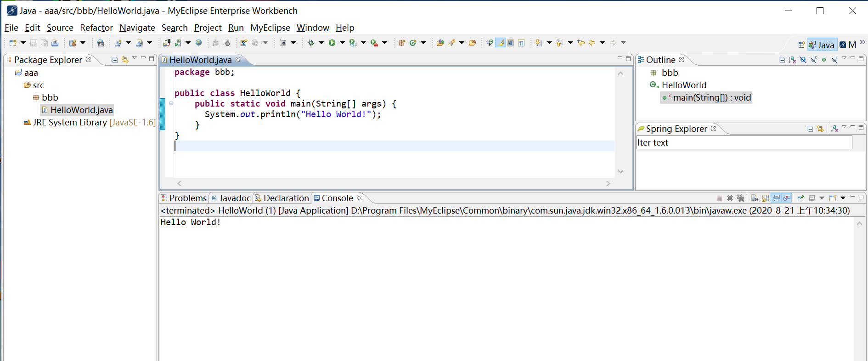
Task: Toggle Link with Editor in Package Explorer
Action: pyautogui.click(x=125, y=60)
